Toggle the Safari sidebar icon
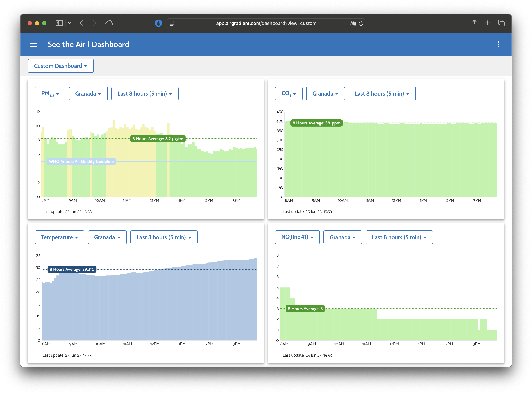Screen dimensions: 532x394 coord(59,23)
